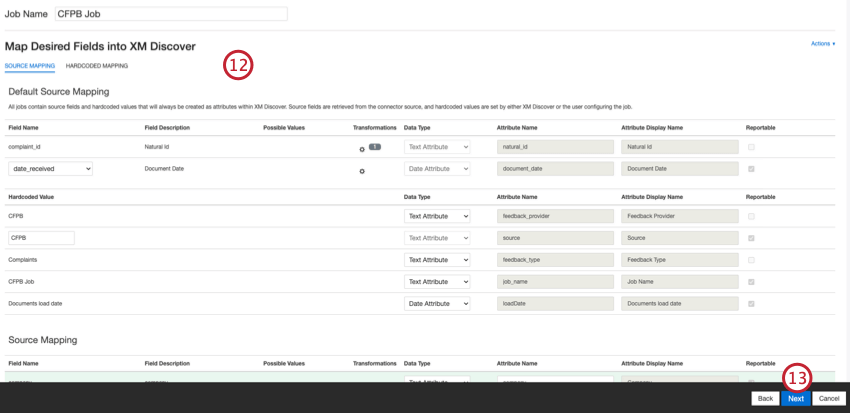
Task: Toggle Reportable checkbox for Job Name
Action: 751,282
